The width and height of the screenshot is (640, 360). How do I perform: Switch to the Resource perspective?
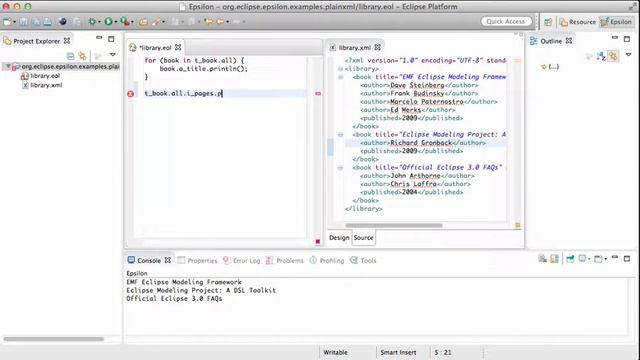[x=578, y=22]
